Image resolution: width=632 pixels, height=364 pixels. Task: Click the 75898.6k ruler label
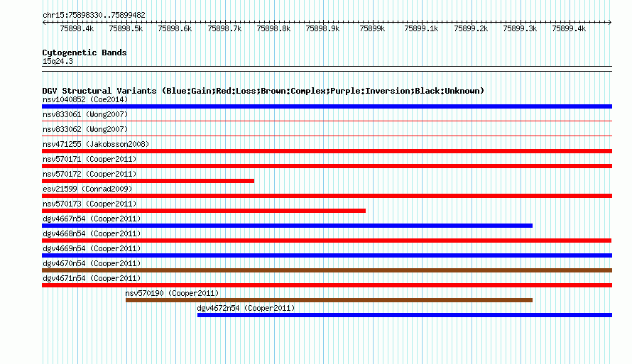pyautogui.click(x=175, y=28)
